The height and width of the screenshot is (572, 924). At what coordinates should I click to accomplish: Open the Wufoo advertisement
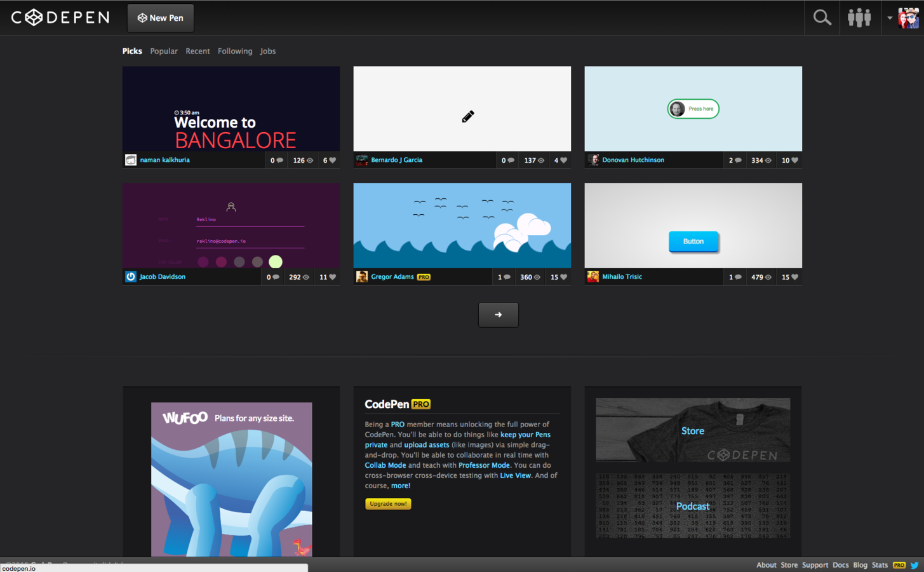(x=232, y=479)
